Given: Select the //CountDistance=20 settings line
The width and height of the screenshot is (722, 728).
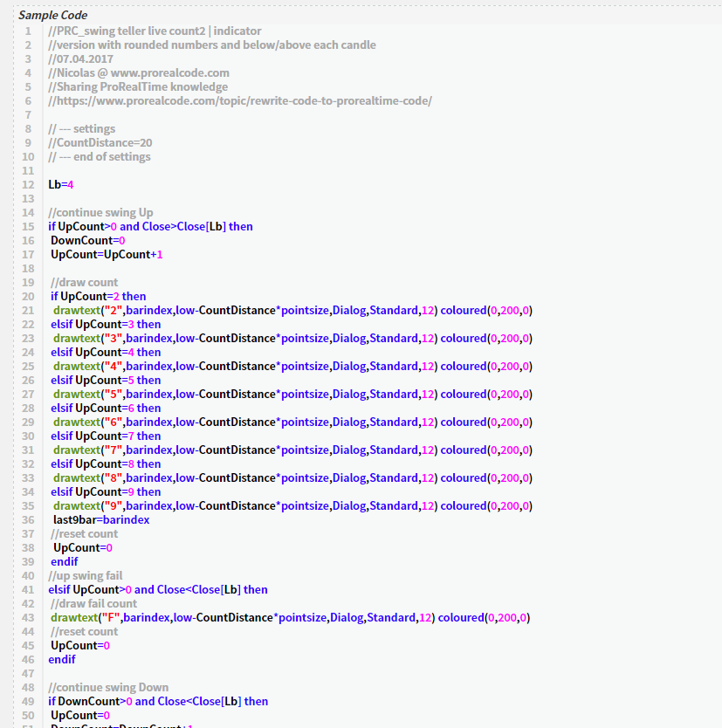Looking at the screenshot, I should coord(100,142).
